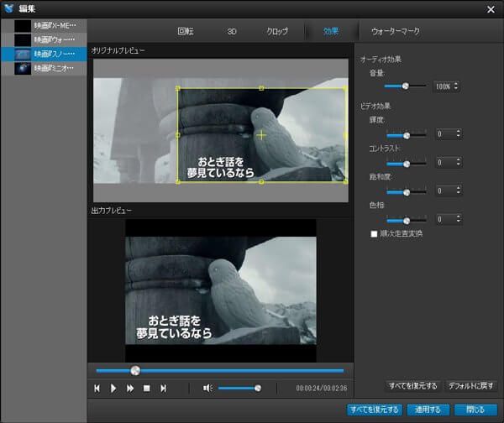Decrease コントラスト value with the down arrow
This screenshot has width=504, height=423.
click(x=459, y=165)
